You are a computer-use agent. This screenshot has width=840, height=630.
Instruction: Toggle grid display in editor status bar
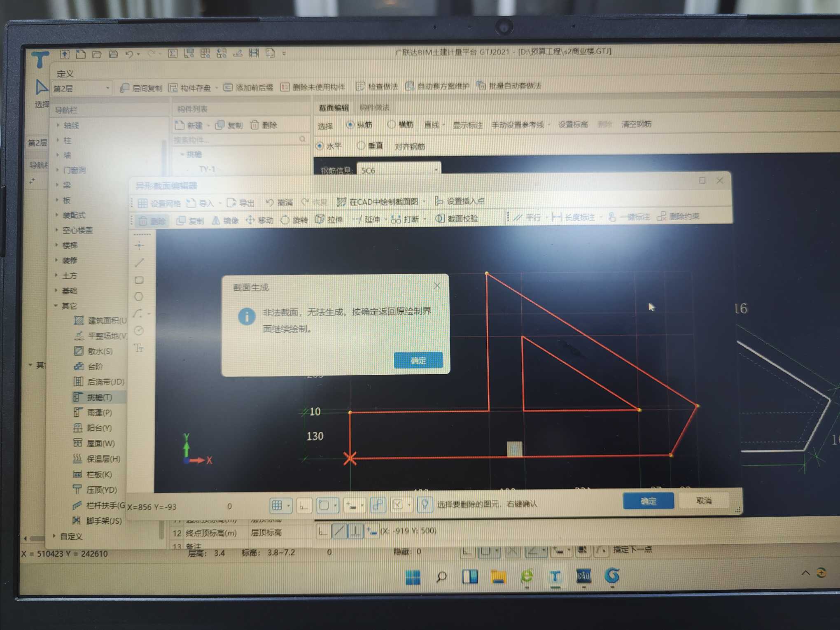(277, 505)
